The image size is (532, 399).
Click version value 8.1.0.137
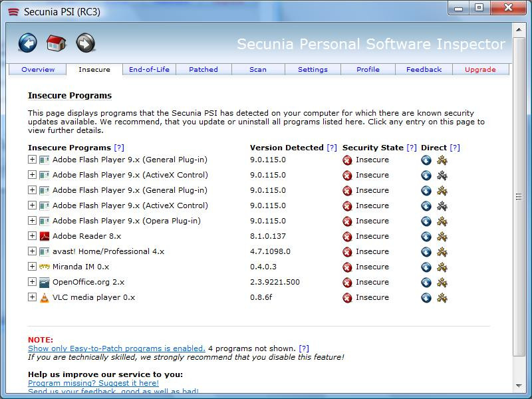(x=268, y=236)
